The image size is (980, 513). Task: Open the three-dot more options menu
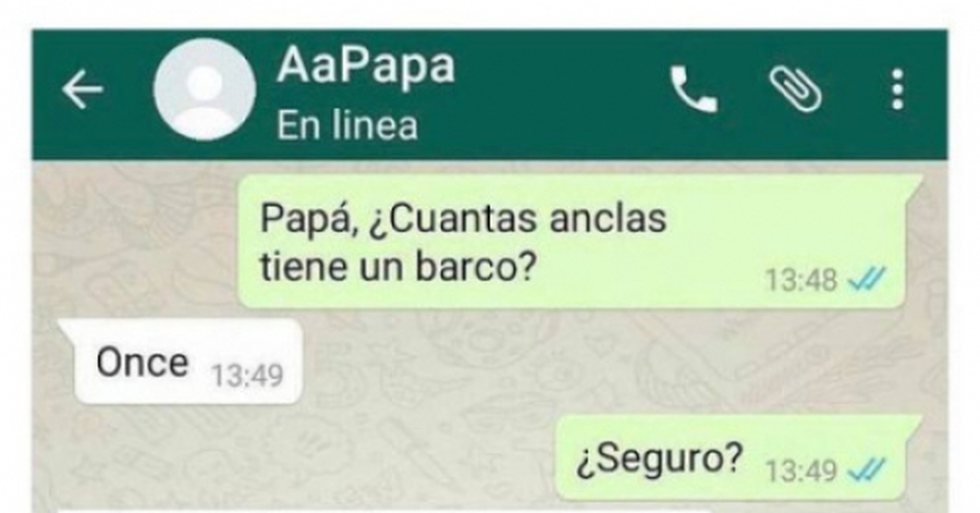897,90
